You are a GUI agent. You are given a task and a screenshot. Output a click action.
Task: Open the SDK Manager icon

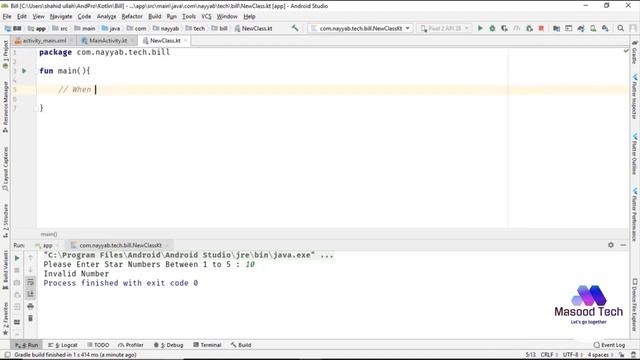[605, 28]
